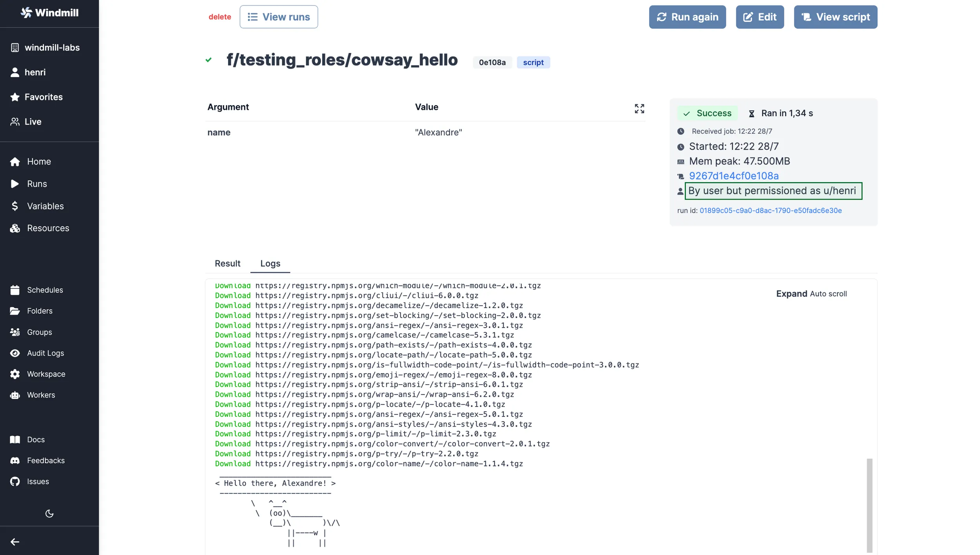Screen dimensions: 980x555
Task: Open Schedules calendar icon
Action: coord(15,290)
